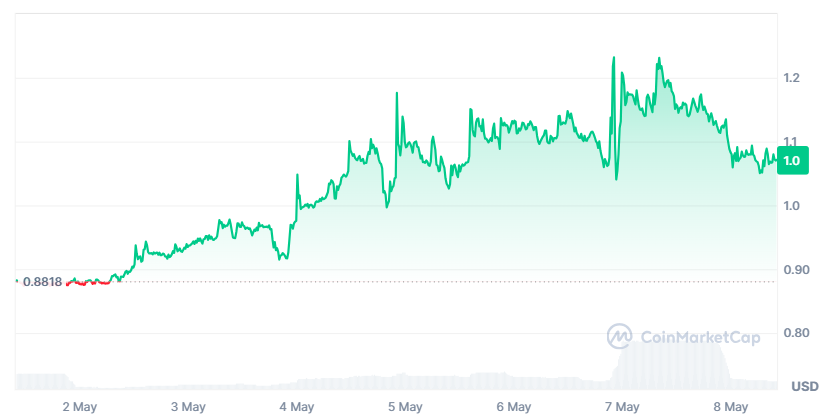Click the CoinMarketCap watermark text
The width and height of the screenshot is (826, 419).
click(700, 337)
